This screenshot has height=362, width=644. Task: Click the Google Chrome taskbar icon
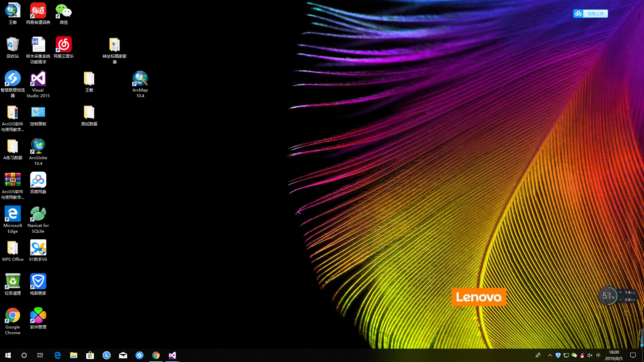click(156, 355)
